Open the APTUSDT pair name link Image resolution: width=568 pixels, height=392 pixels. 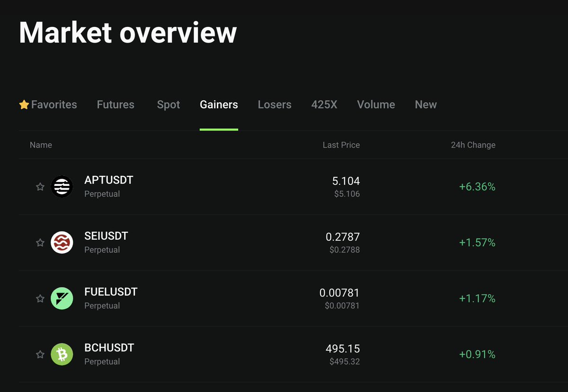pyautogui.click(x=108, y=180)
